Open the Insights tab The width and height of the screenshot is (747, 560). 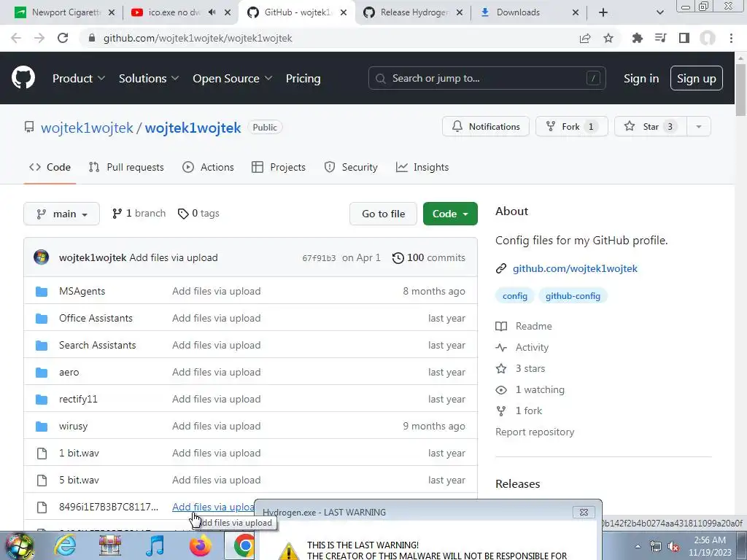[422, 167]
